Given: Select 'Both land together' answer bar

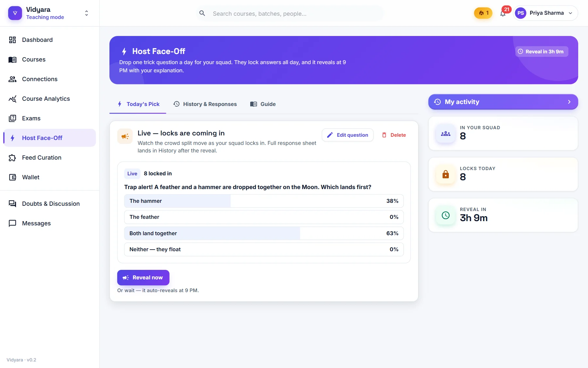Looking at the screenshot, I should [264, 234].
